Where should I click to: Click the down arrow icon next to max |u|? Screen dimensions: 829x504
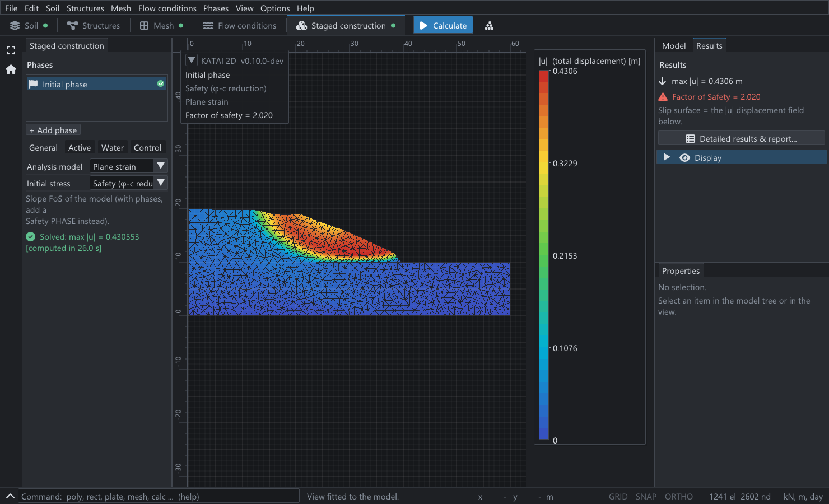663,81
